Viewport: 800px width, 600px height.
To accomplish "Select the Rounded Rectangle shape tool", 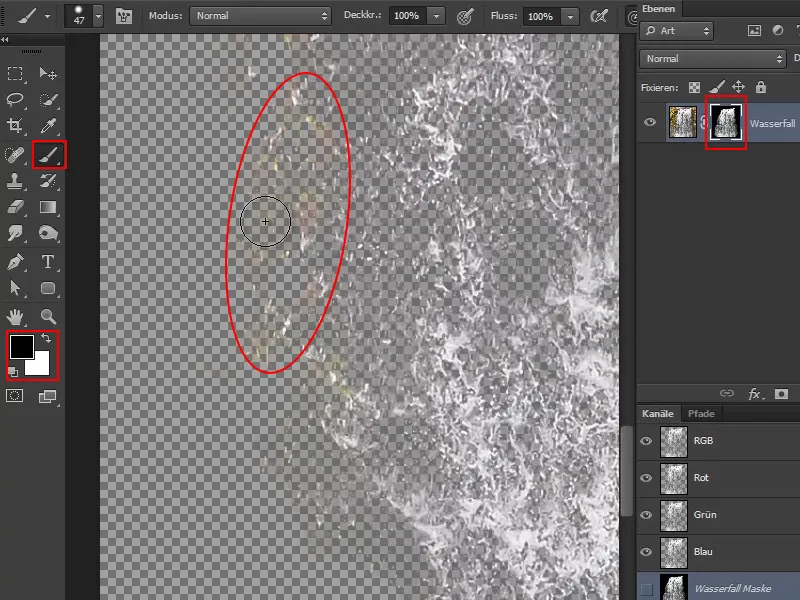I will (48, 288).
